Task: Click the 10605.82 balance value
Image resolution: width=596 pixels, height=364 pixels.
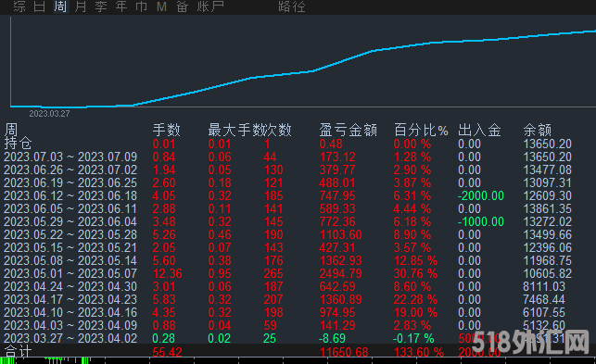Action: (x=548, y=273)
